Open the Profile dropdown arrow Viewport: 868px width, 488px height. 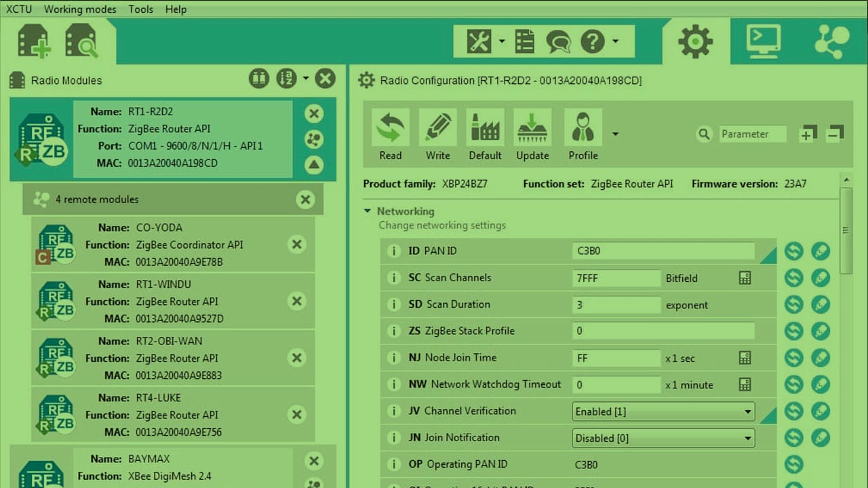coord(615,134)
